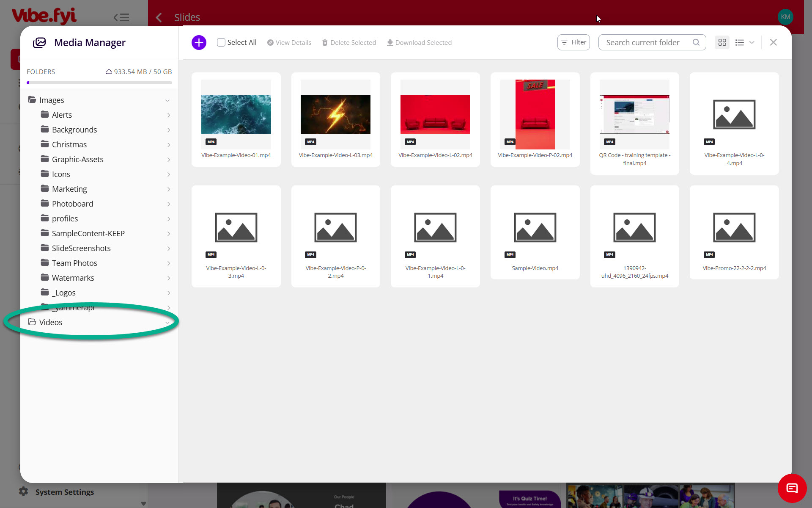Open the view options dropdown arrow
The image size is (812, 508).
752,42
